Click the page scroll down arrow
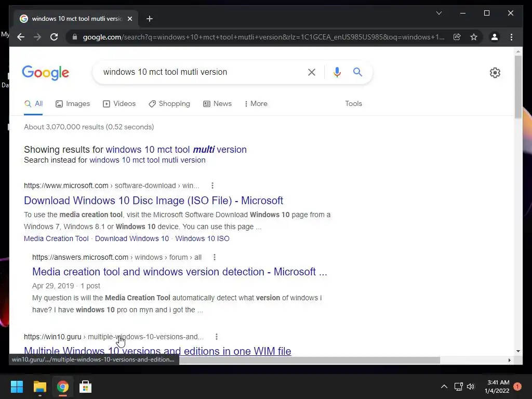The width and height of the screenshot is (532, 399). 518,351
